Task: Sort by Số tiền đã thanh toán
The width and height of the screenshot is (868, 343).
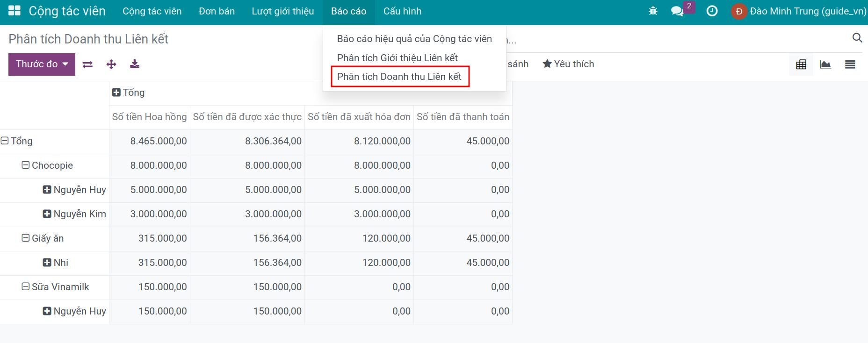Action: point(463,117)
